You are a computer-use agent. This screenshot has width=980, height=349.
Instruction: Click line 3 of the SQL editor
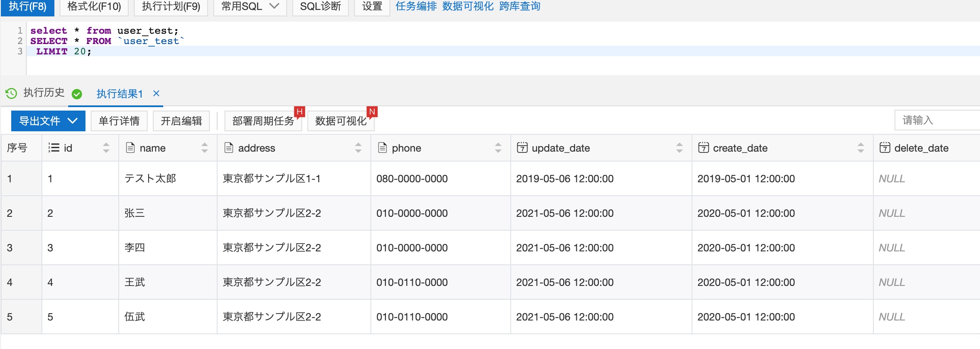coord(503,51)
